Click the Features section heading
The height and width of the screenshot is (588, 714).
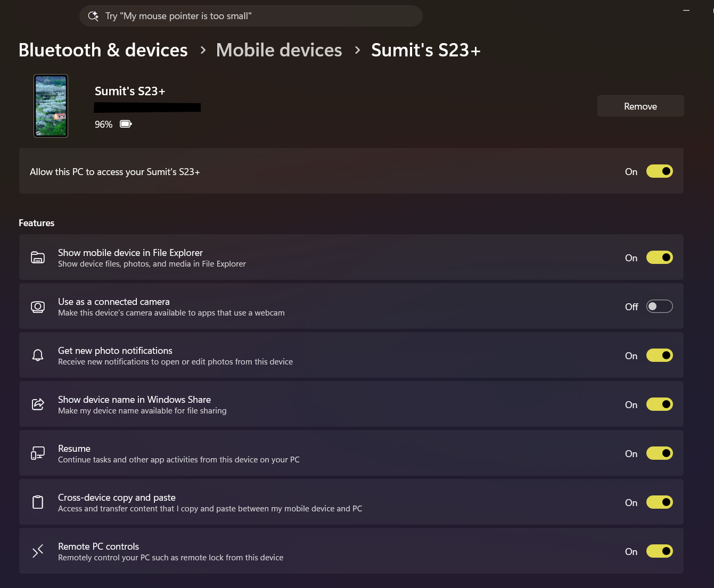pos(37,223)
